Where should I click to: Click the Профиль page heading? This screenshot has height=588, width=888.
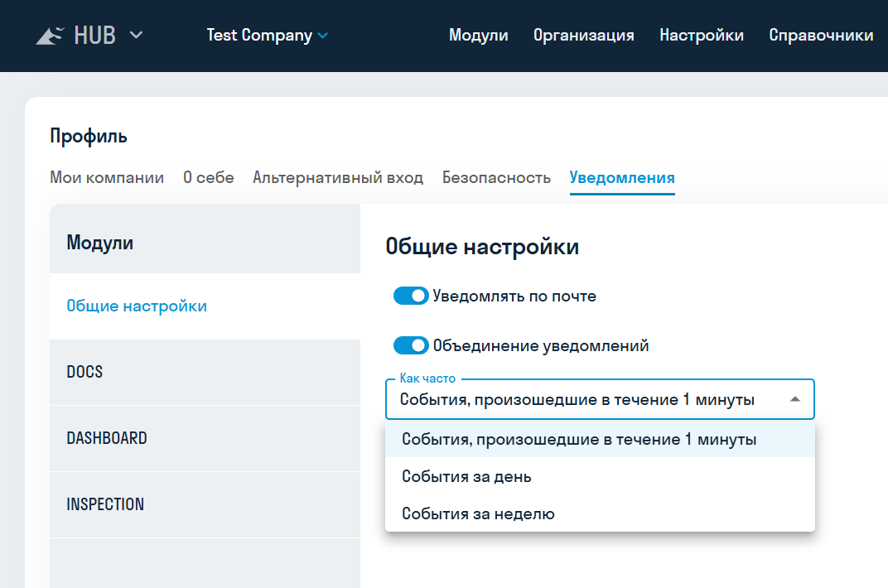coord(89,137)
